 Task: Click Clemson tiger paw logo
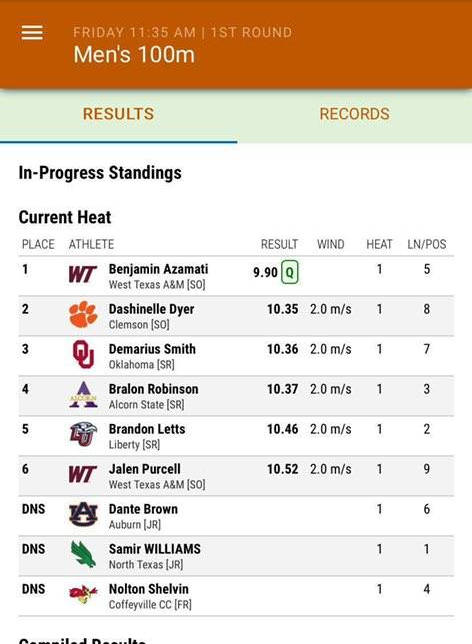pyautogui.click(x=83, y=315)
